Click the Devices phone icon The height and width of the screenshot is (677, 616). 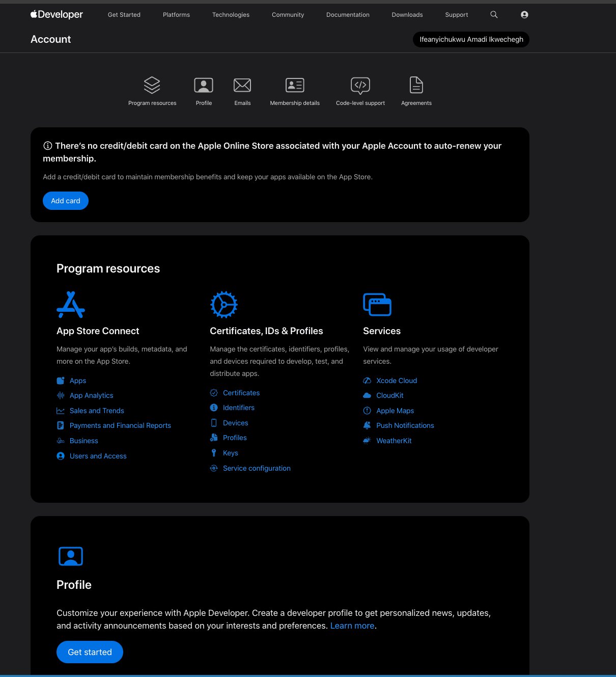click(x=214, y=423)
